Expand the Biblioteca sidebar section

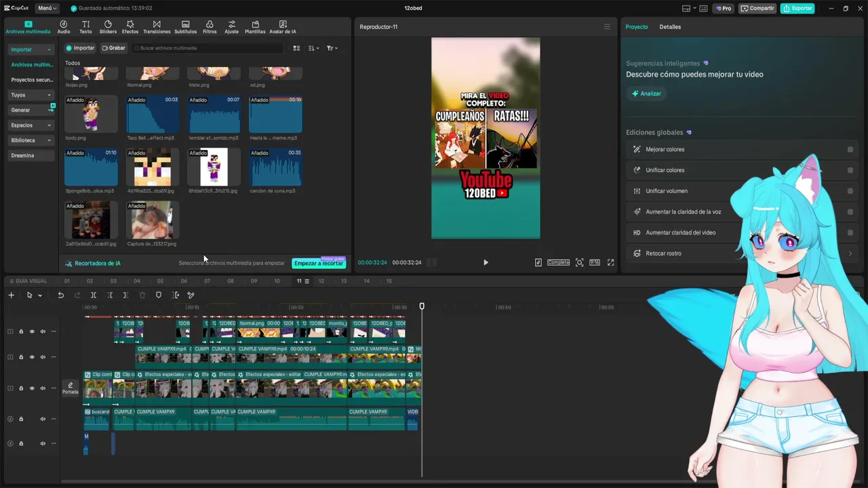[x=49, y=140]
